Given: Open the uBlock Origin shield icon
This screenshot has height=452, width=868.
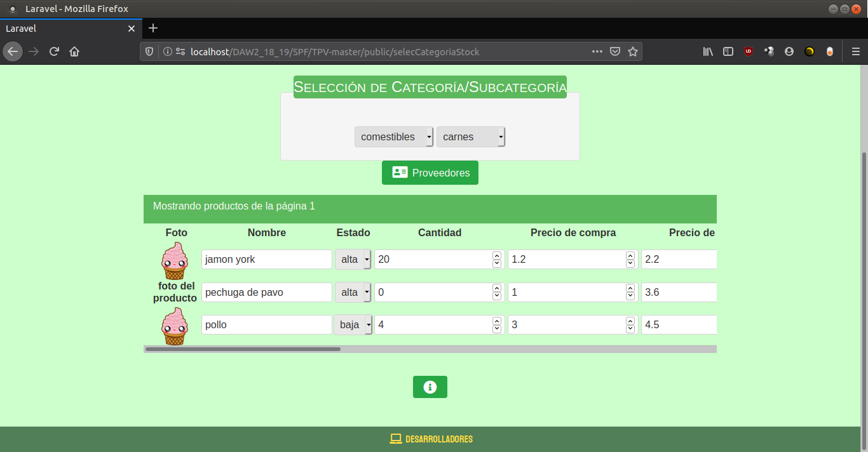Looking at the screenshot, I should [x=749, y=51].
